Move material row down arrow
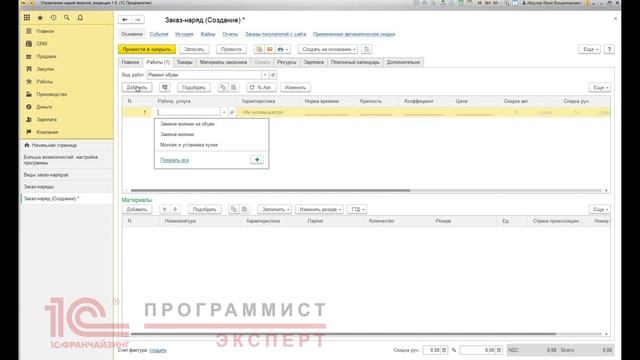The width and height of the screenshot is (640, 360). pyautogui.click(x=175, y=209)
